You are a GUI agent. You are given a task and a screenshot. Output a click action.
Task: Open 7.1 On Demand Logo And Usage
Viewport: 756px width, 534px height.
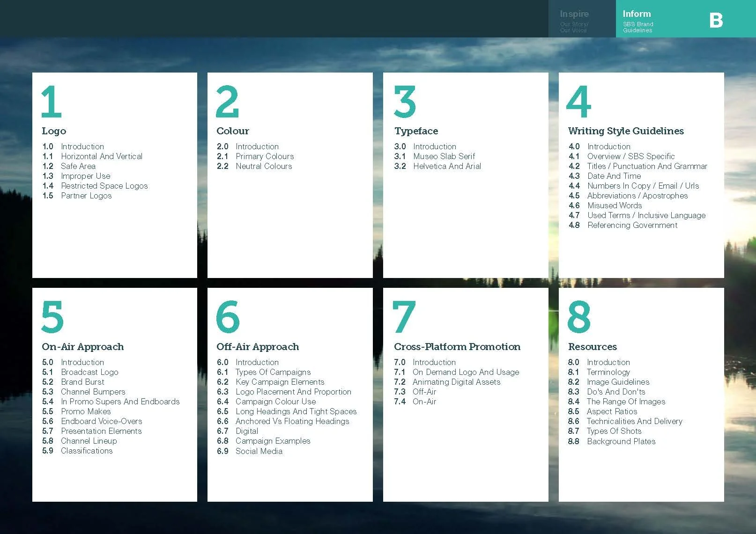(x=457, y=372)
